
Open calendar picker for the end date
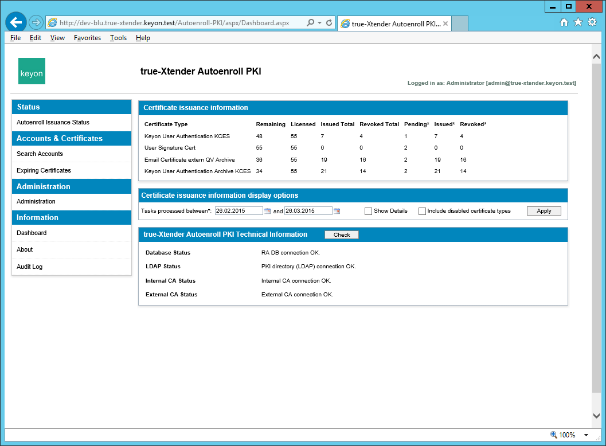click(337, 211)
